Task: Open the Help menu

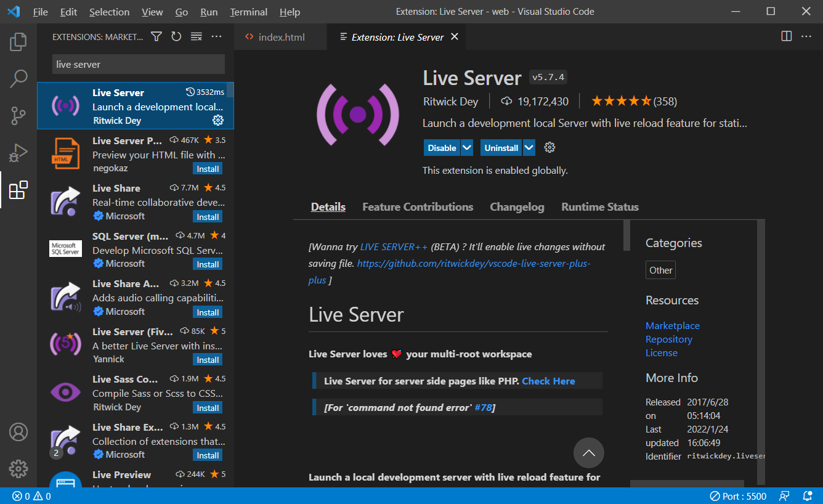Action: 290,12
